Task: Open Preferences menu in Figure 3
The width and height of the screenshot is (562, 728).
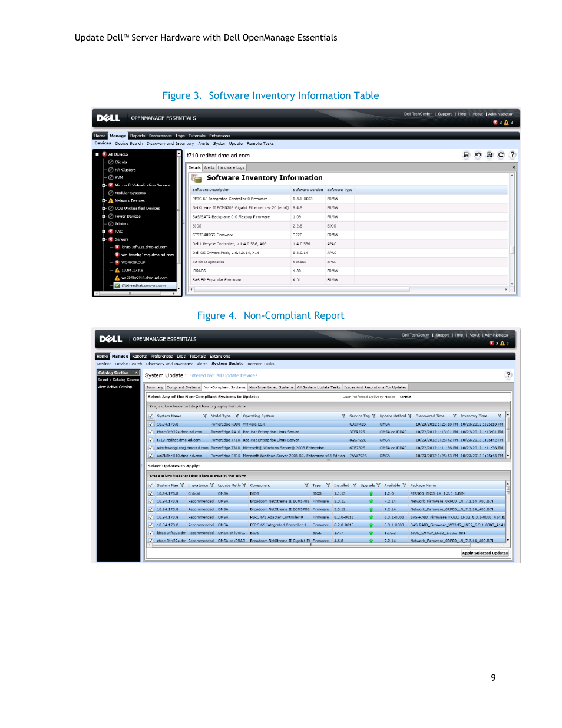Action: click(160, 136)
